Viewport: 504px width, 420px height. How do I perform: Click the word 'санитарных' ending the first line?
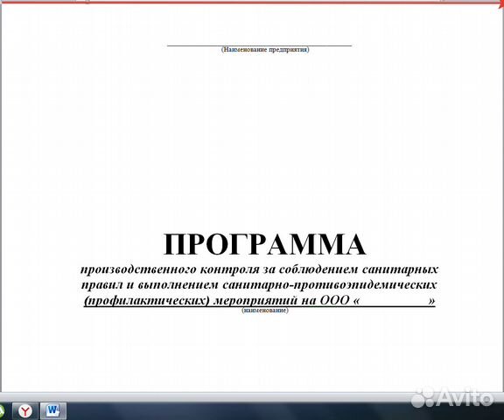click(400, 269)
